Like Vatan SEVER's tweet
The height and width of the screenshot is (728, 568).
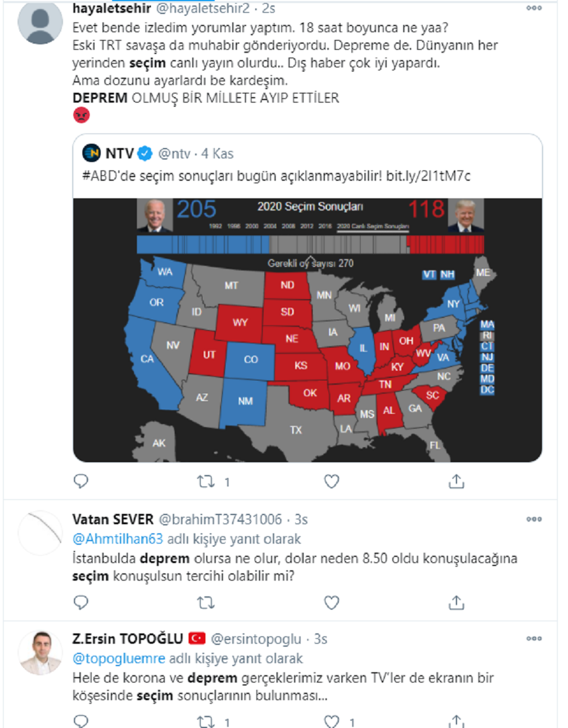tap(331, 602)
